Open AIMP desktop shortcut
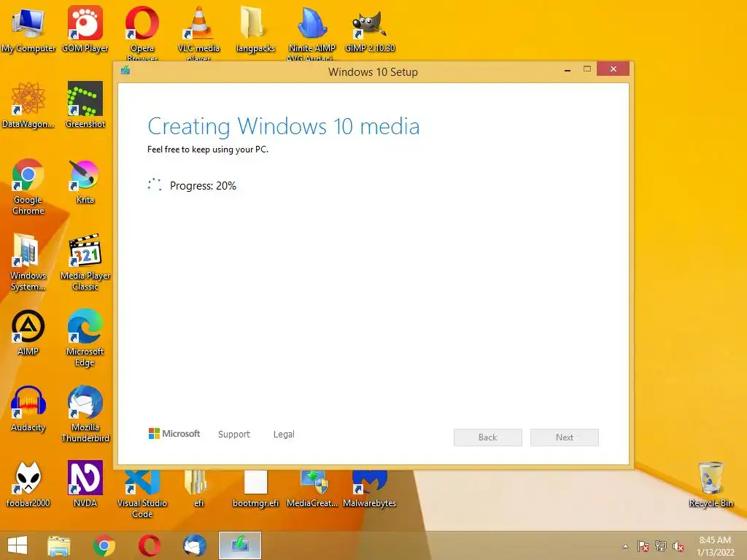This screenshot has width=747, height=560. coord(28,332)
